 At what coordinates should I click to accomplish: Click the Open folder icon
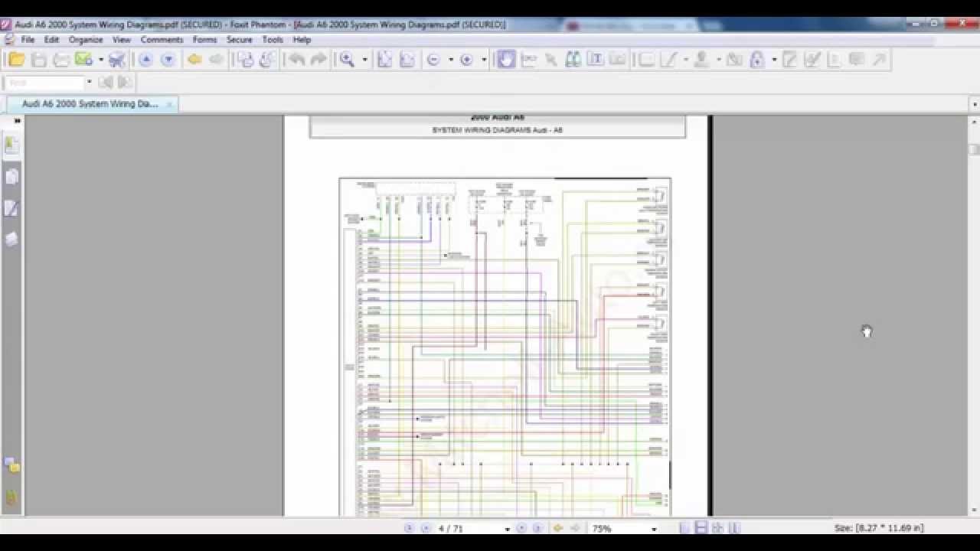click(x=16, y=60)
